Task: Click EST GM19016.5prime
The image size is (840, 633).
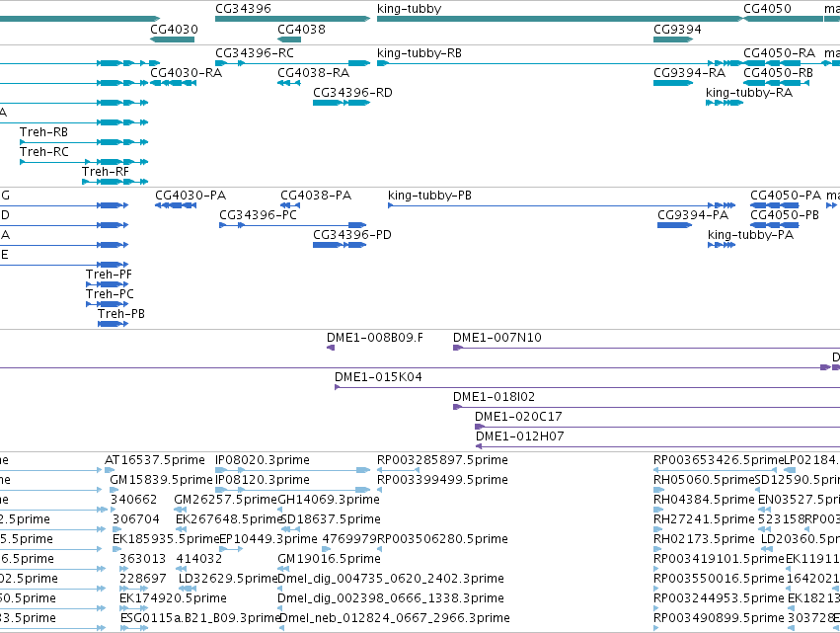Action: 283,569
